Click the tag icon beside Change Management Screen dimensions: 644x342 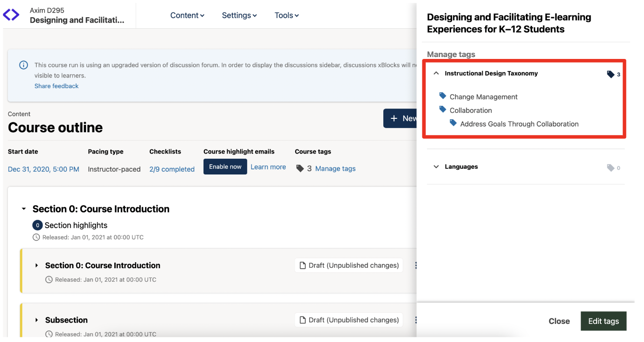443,96
